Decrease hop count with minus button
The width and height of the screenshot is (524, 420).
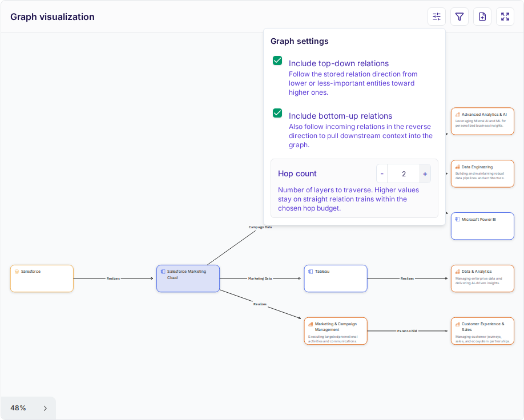pyautogui.click(x=382, y=173)
